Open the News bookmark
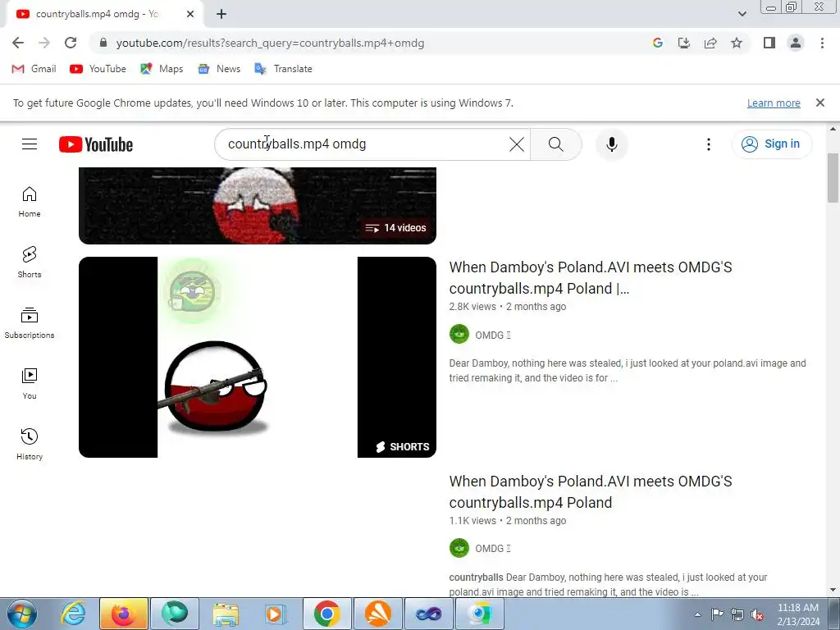Image resolution: width=840 pixels, height=630 pixels. click(219, 69)
